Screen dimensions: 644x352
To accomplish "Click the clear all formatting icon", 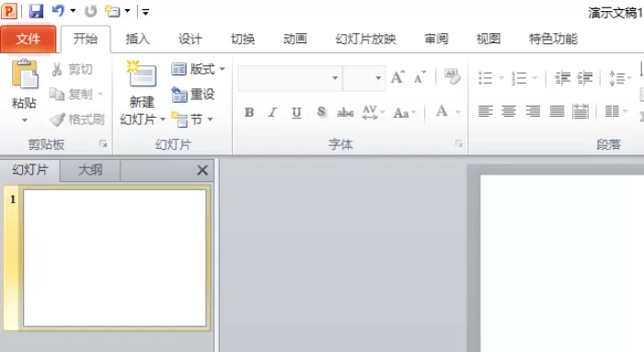I will pyautogui.click(x=452, y=76).
